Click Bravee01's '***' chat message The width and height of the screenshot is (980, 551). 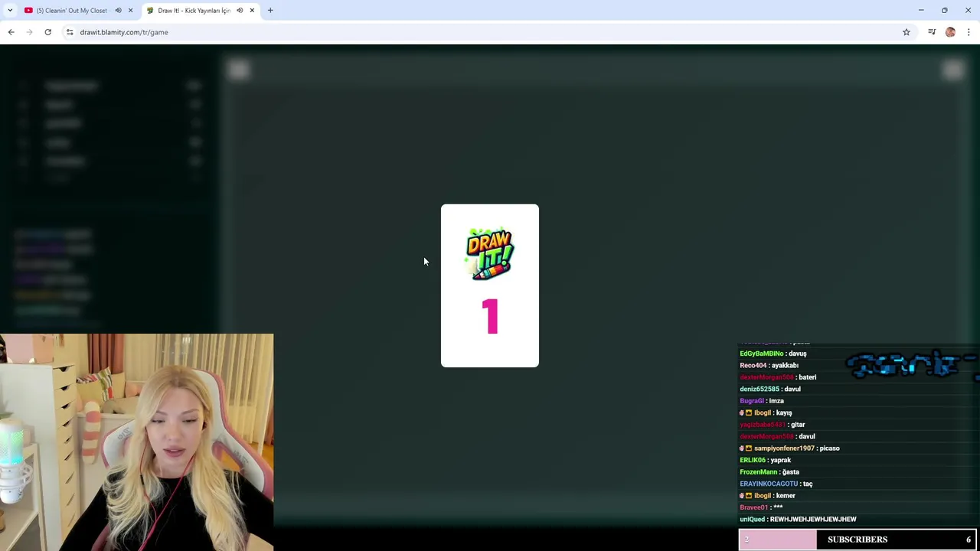761,507
